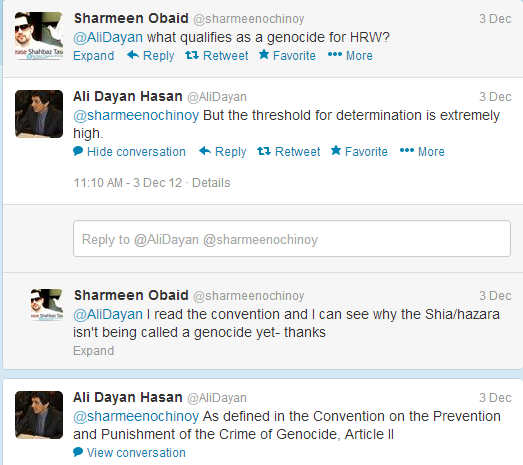View conversation on the Genocide Convention tweet
The width and height of the screenshot is (523, 465).
(x=129, y=453)
